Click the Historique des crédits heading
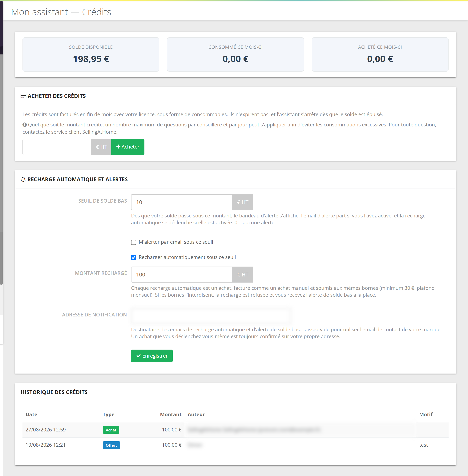Image resolution: width=468 pixels, height=476 pixels. point(54,392)
